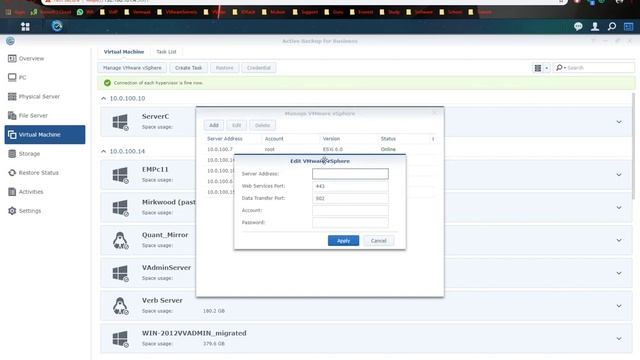This screenshot has height=360, width=640.
Task: Click the vertical scrollbar of VM list
Action: click(x=633, y=146)
